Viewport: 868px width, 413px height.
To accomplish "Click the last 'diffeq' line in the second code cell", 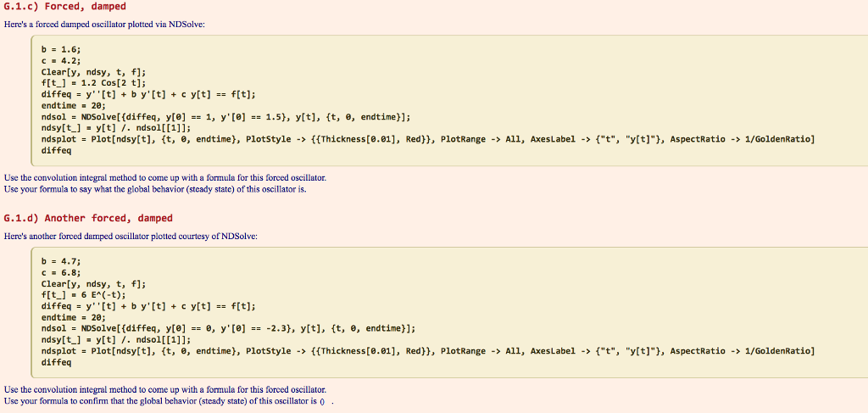I will (56, 363).
